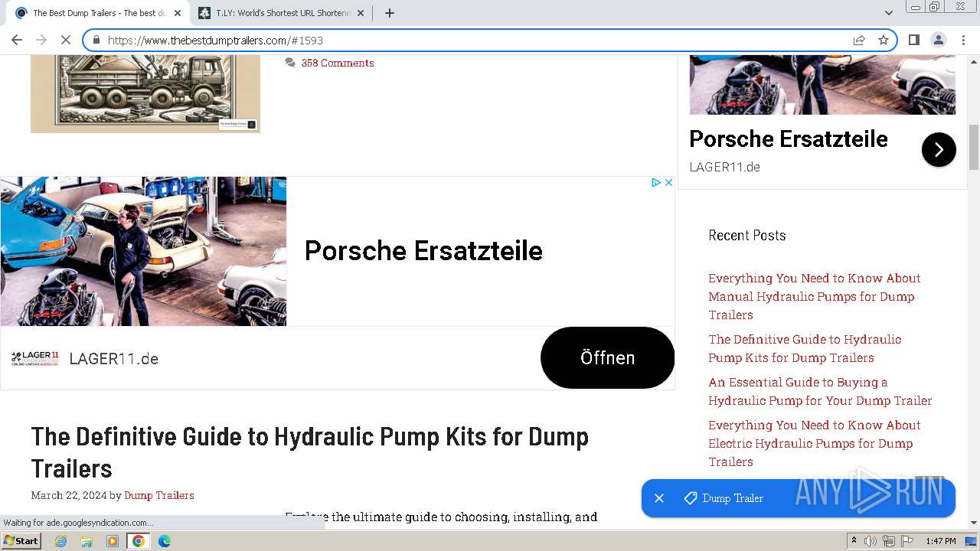Open Essential Guide to Buying Hydraulic Pump link
This screenshot has width=980, height=551.
pyautogui.click(x=820, y=391)
